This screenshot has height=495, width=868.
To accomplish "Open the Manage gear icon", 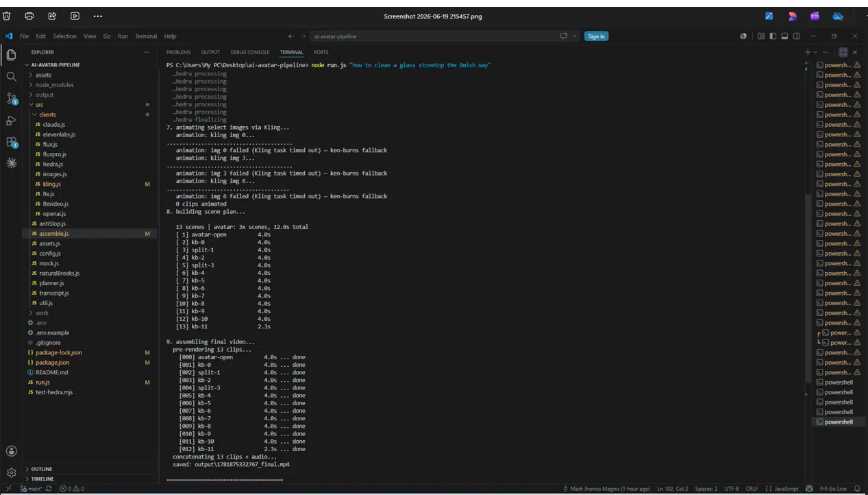I will tap(11, 472).
